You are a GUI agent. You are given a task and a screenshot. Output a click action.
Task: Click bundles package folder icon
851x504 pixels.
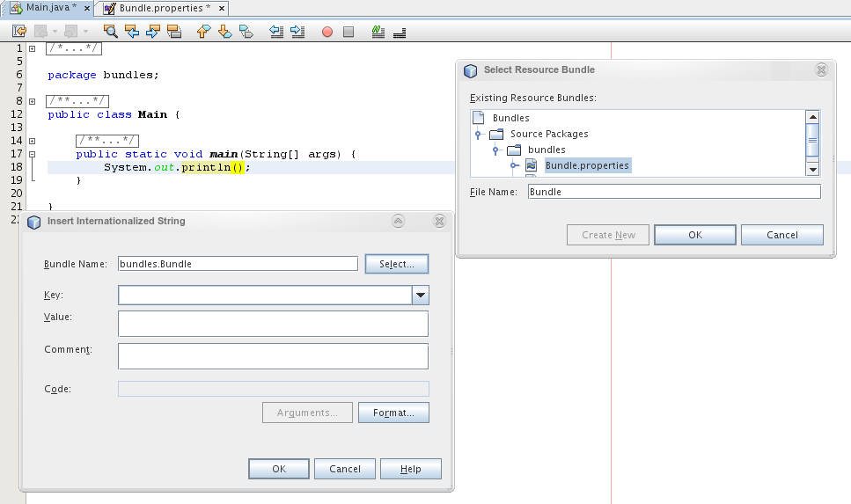[x=514, y=150]
